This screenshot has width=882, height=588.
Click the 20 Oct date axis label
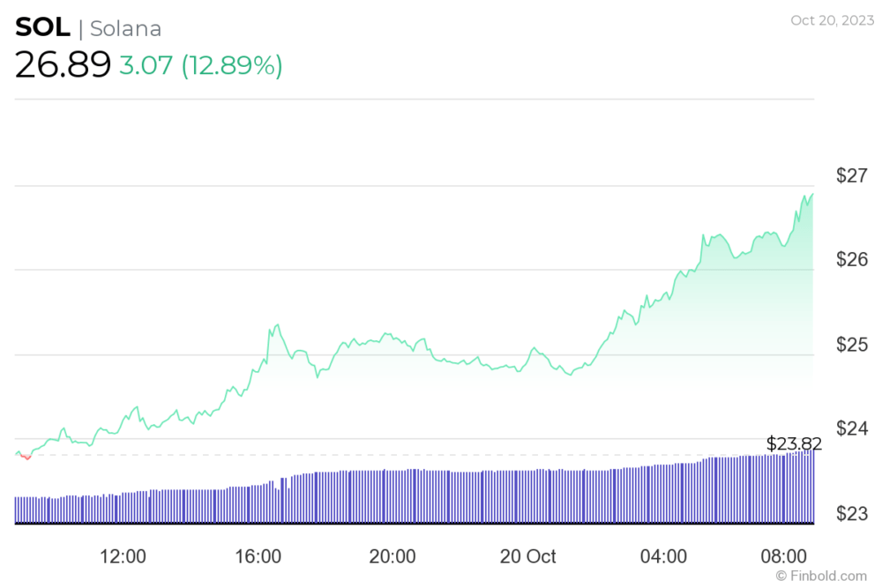point(527,556)
